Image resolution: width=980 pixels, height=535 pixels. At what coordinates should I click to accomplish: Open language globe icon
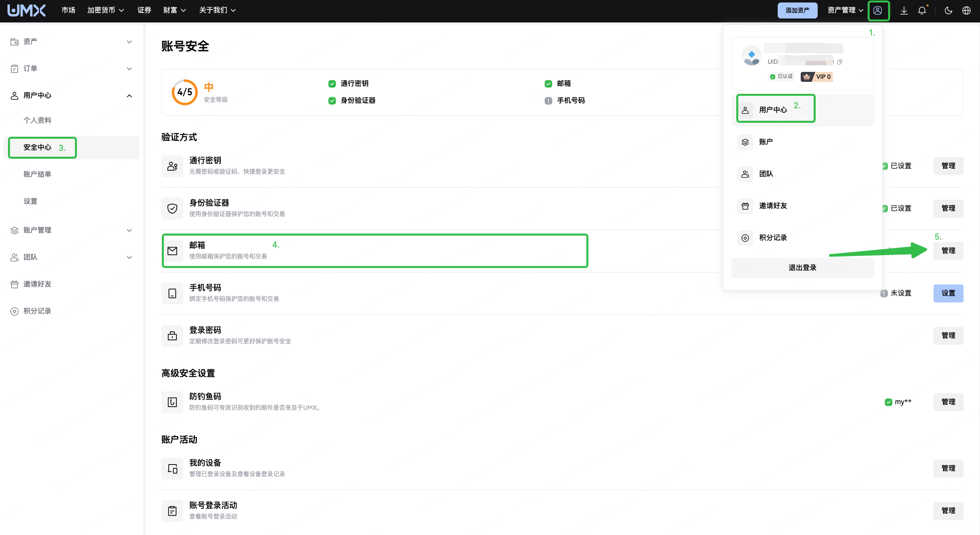click(x=967, y=10)
